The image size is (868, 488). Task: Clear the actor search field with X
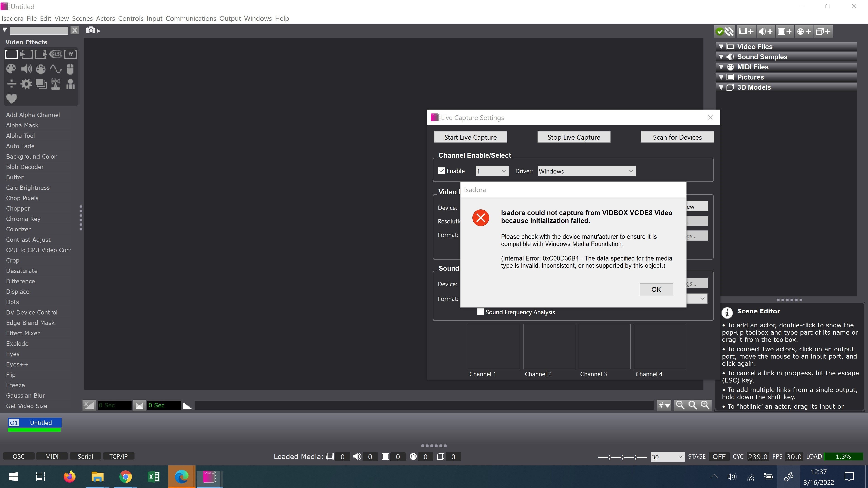pyautogui.click(x=74, y=30)
